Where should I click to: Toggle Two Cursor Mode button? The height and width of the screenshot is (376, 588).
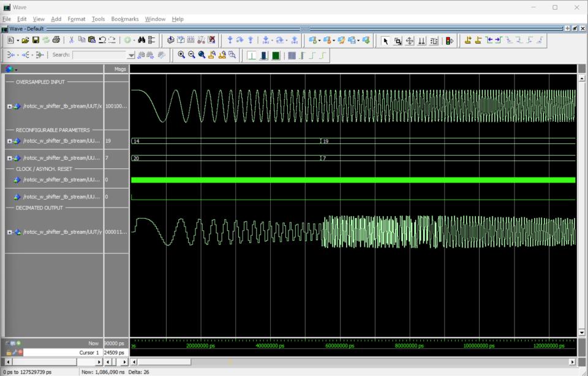pyautogui.click(x=422, y=41)
